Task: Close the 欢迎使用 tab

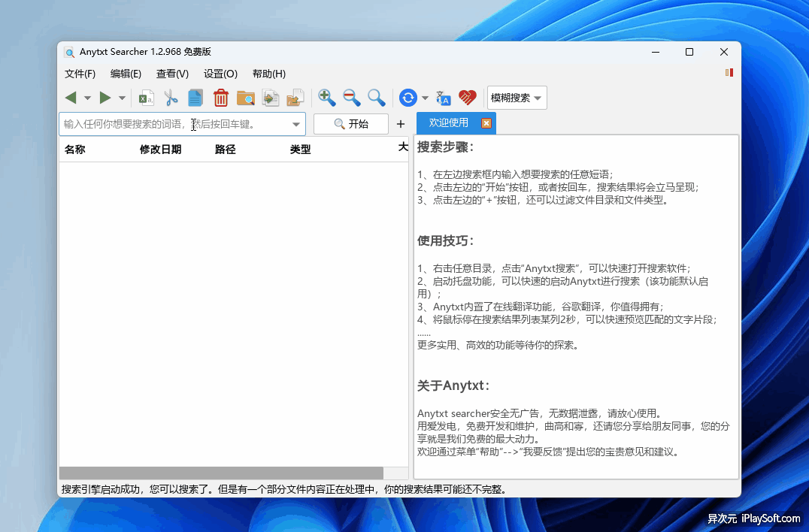Action: pos(486,122)
